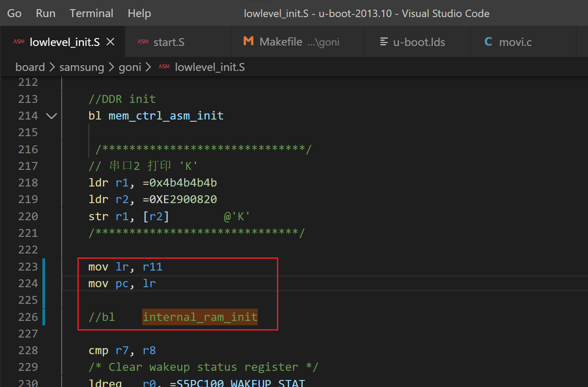The width and height of the screenshot is (588, 387).
Task: Click the @'K' comment on line 220
Action: [x=237, y=216]
